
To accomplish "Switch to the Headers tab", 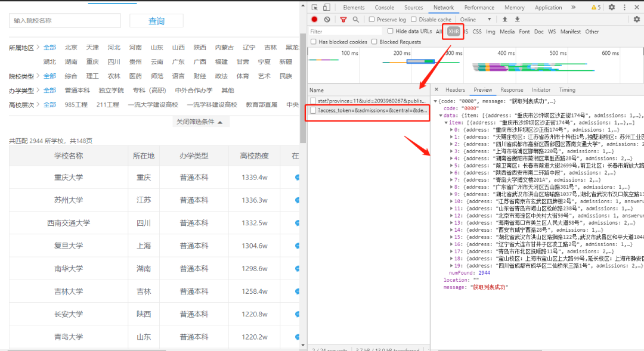I will click(455, 90).
